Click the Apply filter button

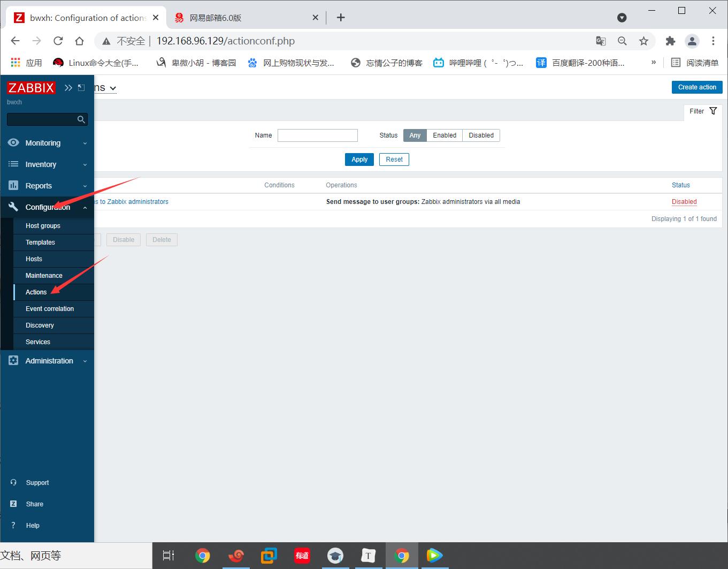click(359, 160)
